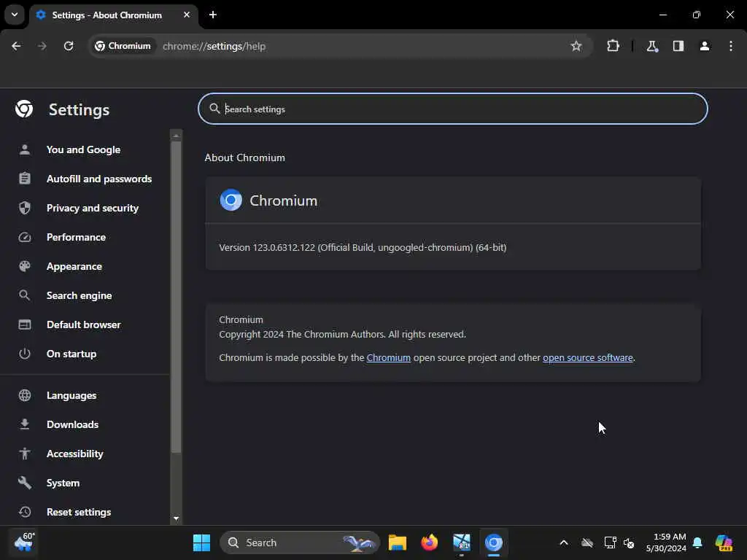
Task: Open Languages settings
Action: (71, 396)
